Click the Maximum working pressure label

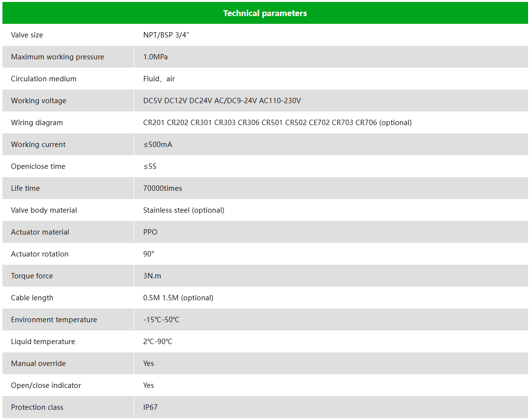(x=57, y=57)
